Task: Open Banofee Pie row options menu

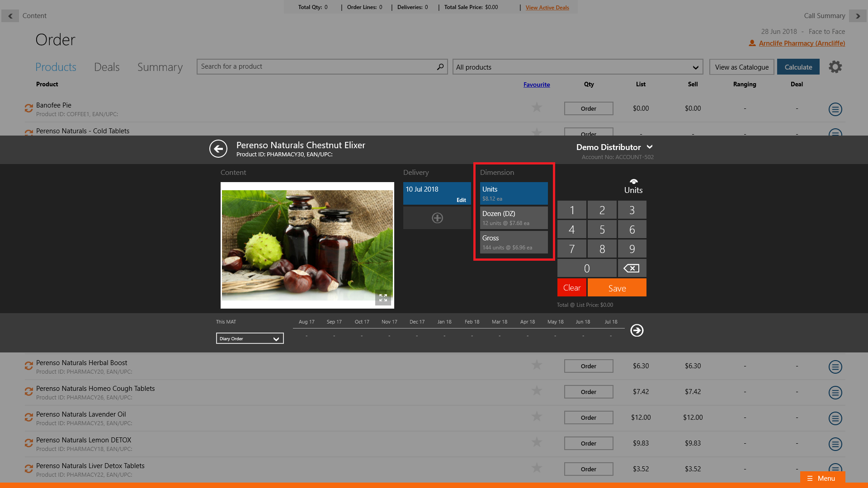Action: (835, 109)
